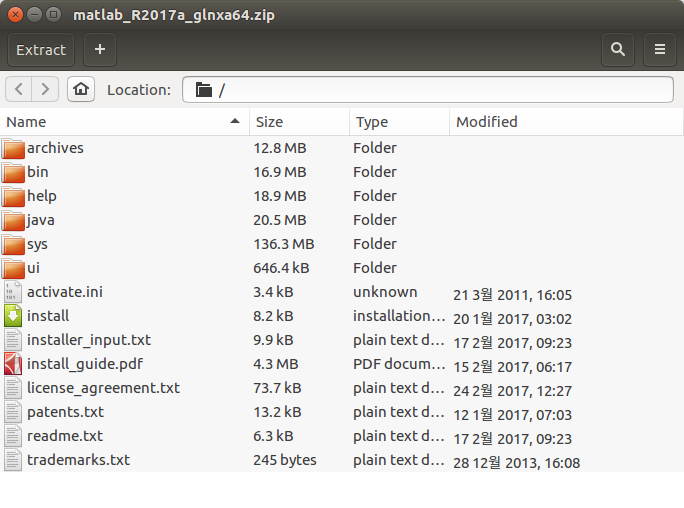The image size is (684, 508).
Task: Click the 'PDF docum…' type cell
Action: click(399, 364)
